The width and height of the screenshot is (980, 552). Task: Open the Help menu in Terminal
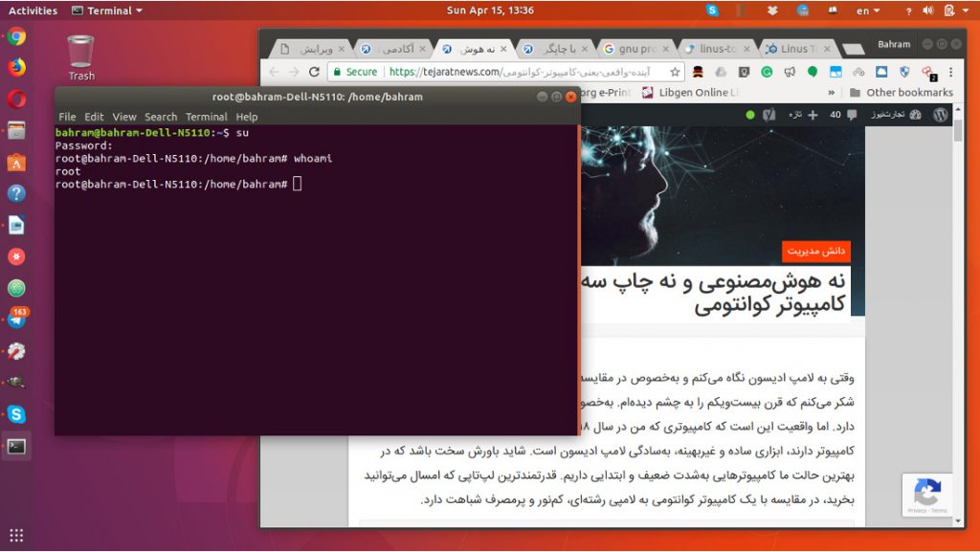tap(246, 117)
